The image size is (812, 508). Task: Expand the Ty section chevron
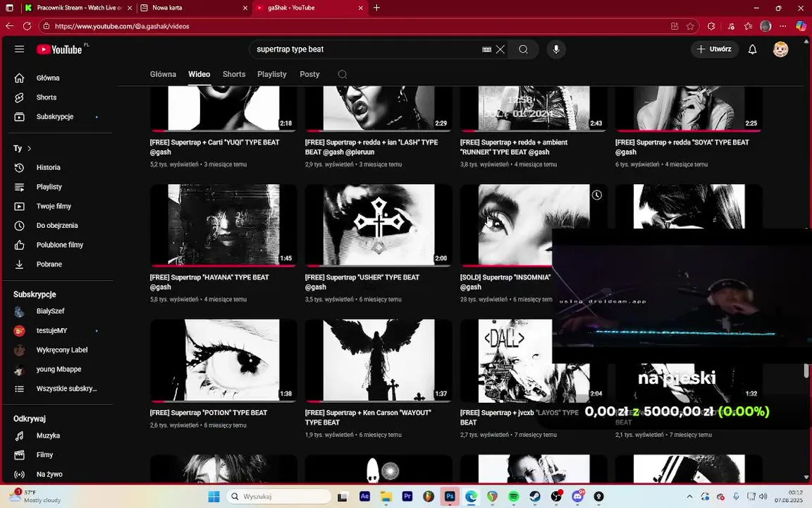coord(30,148)
